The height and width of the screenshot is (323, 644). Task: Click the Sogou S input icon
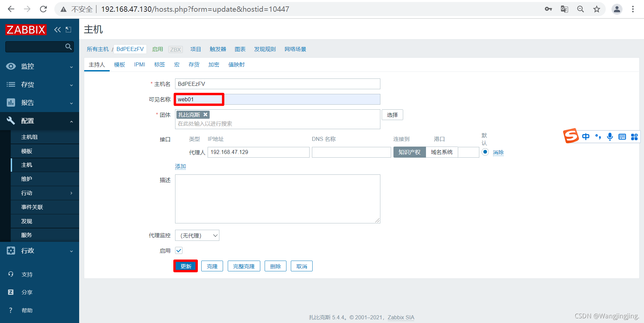(571, 136)
